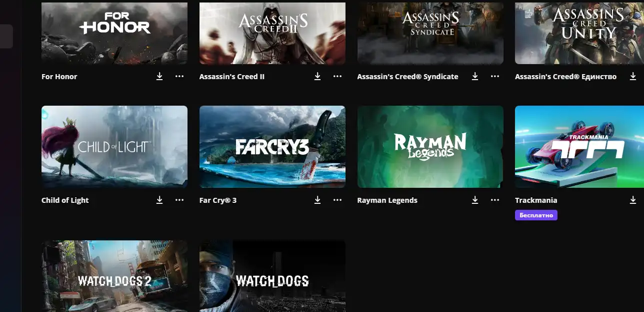This screenshot has width=644, height=312.
Task: Download Assassin's Creed Единство via its download icon
Action: [633, 76]
